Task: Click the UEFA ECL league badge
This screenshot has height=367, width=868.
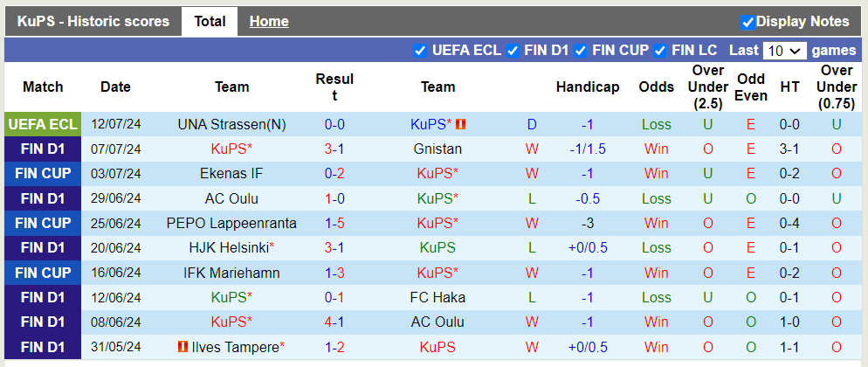Action: 43,125
